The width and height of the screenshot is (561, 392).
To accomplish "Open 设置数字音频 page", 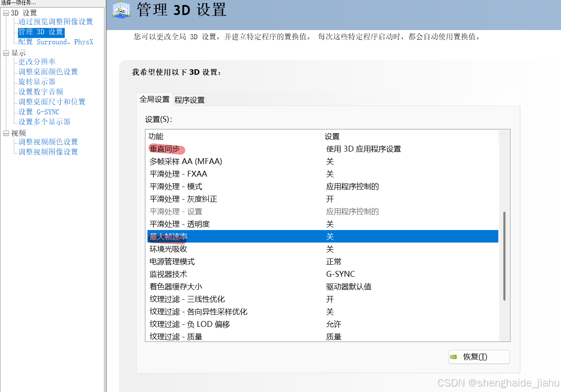I will click(41, 92).
